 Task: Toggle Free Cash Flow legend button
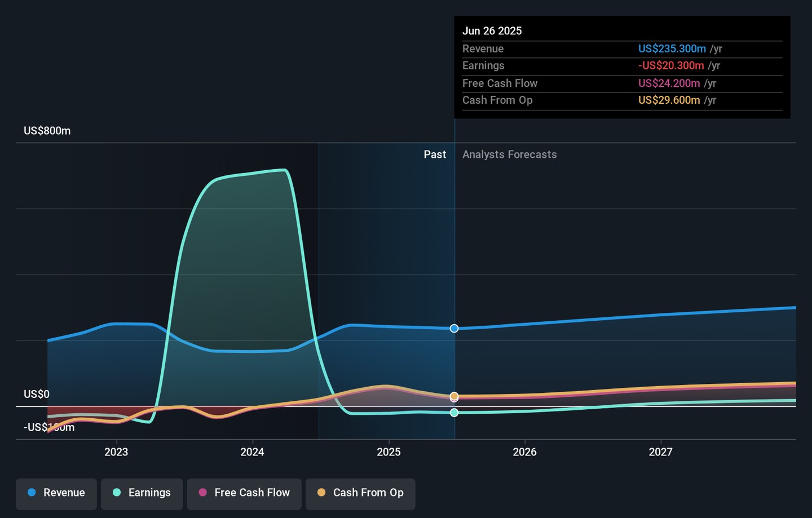pos(244,493)
